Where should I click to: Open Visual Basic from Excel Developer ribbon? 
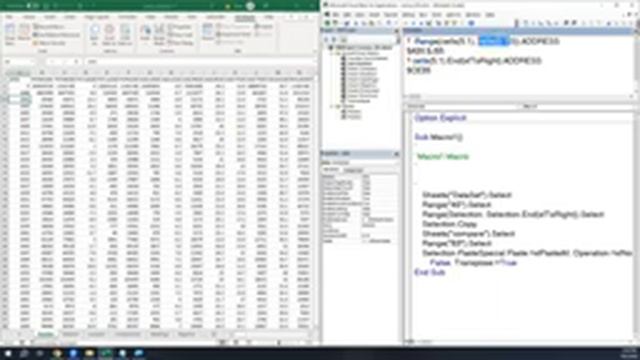coord(10,34)
